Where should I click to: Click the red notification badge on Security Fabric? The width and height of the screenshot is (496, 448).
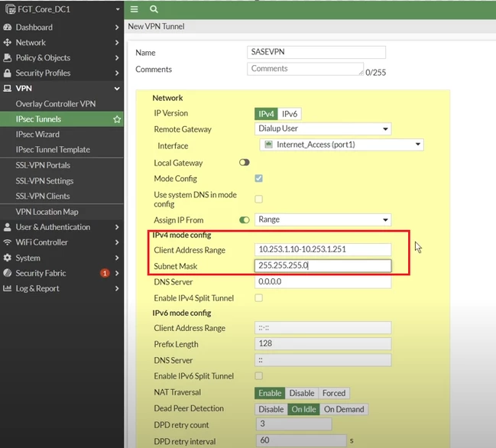[x=105, y=273]
